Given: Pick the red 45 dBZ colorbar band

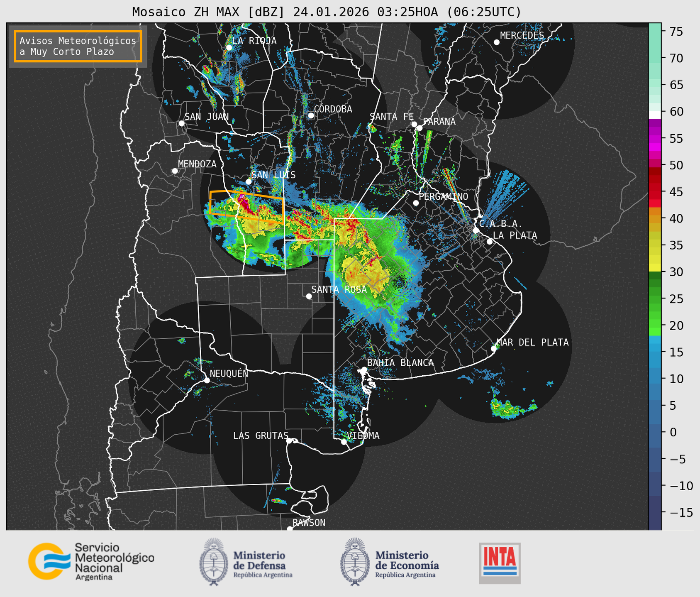Looking at the screenshot, I should (654, 192).
